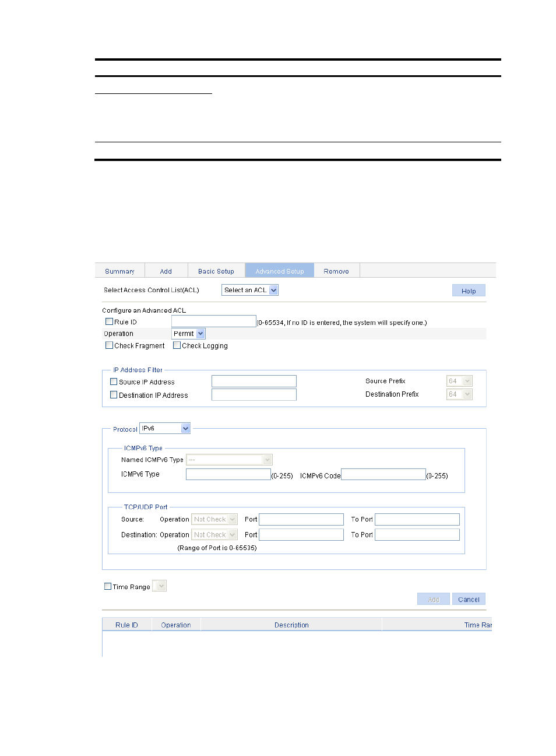Click the ICMPv6 Code input field
Viewport: 556px width, 756px height.
point(383,474)
